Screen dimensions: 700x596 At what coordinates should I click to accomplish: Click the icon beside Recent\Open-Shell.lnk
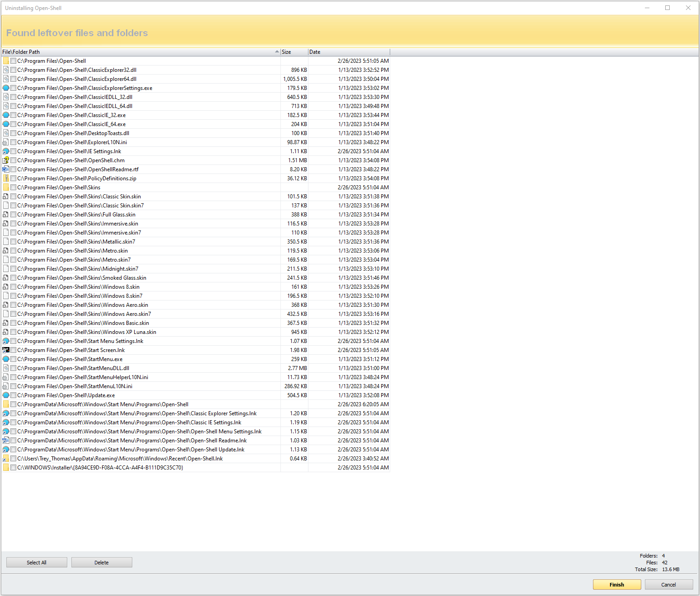click(6, 459)
